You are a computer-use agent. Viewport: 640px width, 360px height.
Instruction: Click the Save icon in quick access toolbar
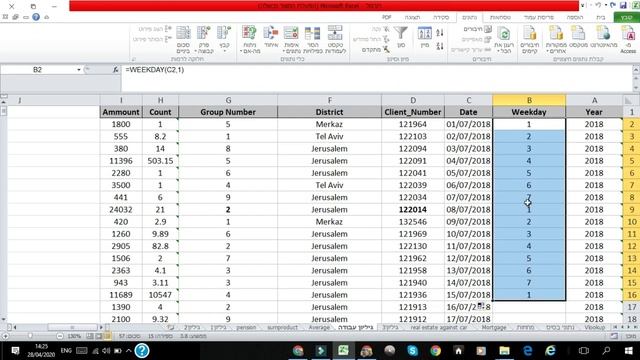[623, 5]
